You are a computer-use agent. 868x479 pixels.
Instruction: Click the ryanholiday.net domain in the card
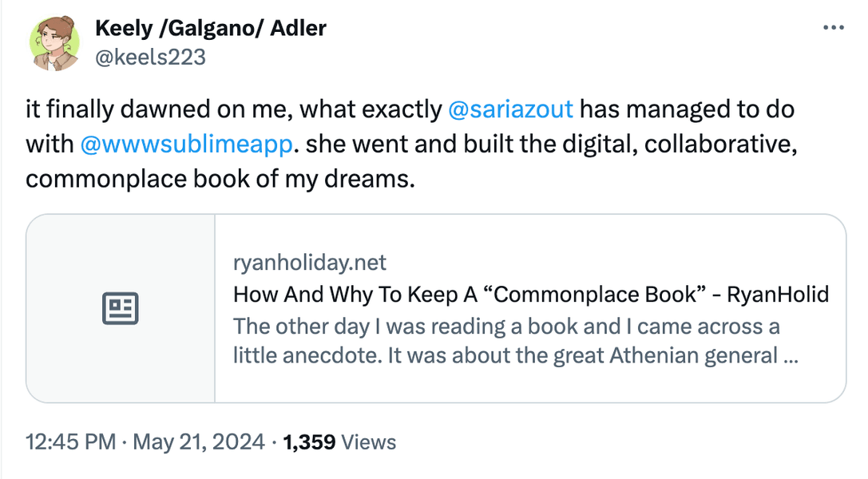(x=310, y=262)
